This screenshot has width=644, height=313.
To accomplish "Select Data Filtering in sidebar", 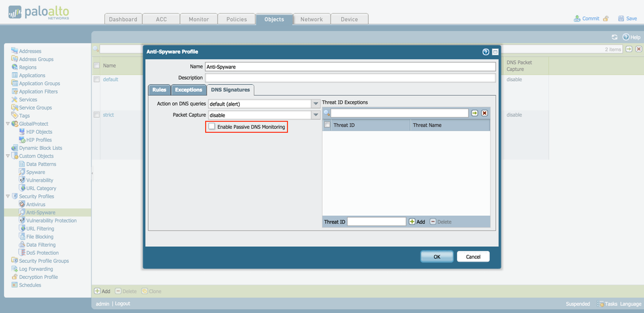I will (x=41, y=245).
